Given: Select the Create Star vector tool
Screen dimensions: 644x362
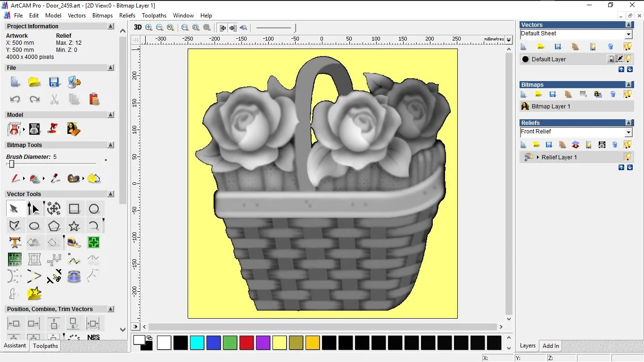Looking at the screenshot, I should point(74,226).
